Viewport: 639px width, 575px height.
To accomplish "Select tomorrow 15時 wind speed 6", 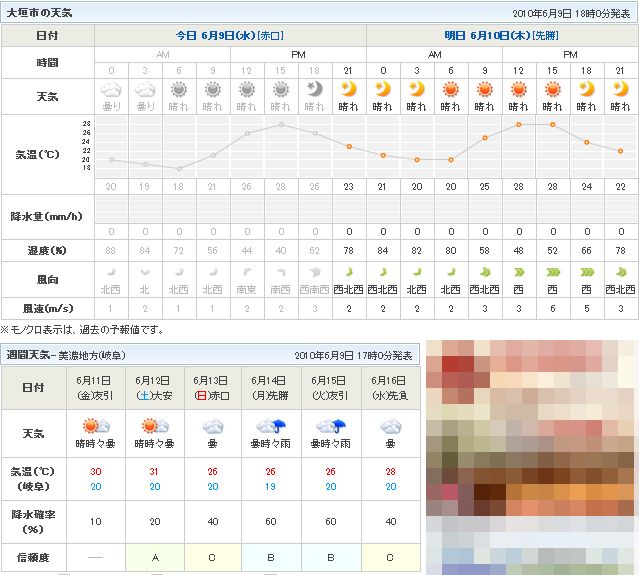I will tap(553, 309).
